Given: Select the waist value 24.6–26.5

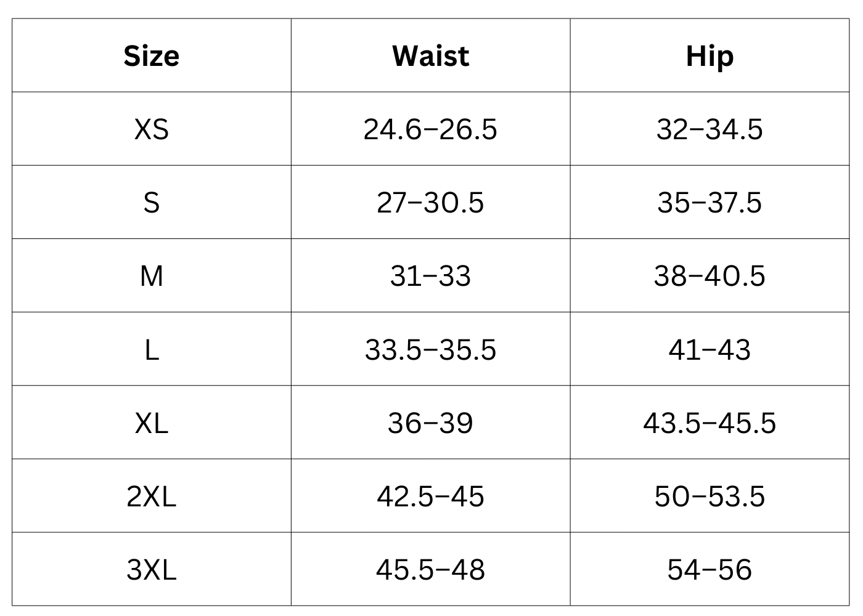Looking at the screenshot, I should coord(430,129).
